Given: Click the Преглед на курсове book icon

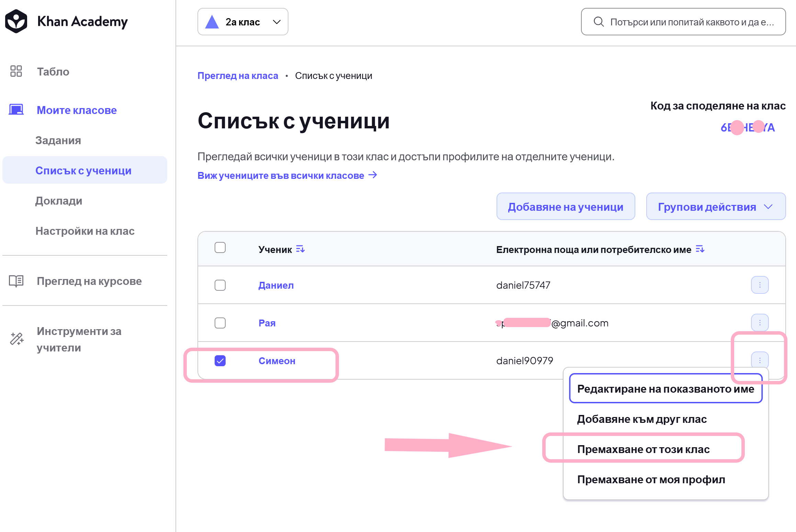Looking at the screenshot, I should click(16, 281).
